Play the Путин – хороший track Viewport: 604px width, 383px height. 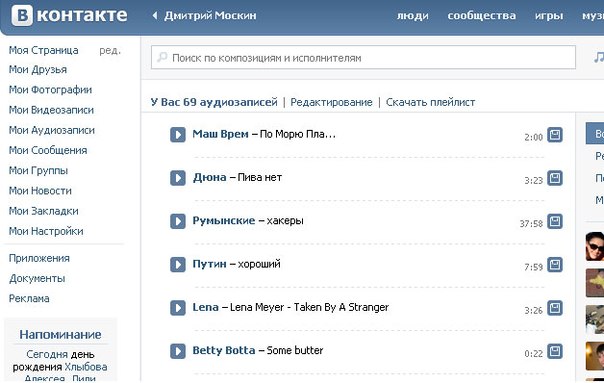click(178, 265)
